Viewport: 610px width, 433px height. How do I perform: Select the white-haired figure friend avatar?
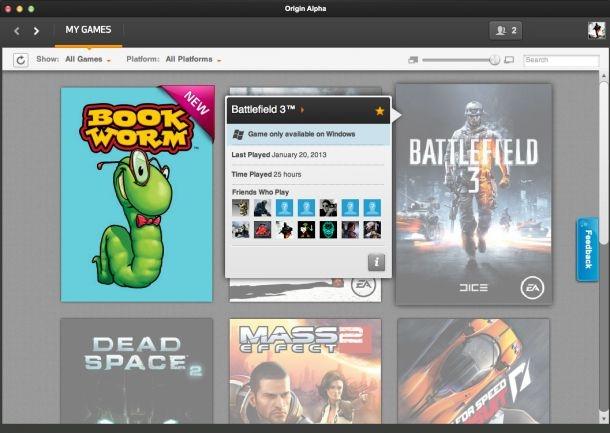(372, 230)
